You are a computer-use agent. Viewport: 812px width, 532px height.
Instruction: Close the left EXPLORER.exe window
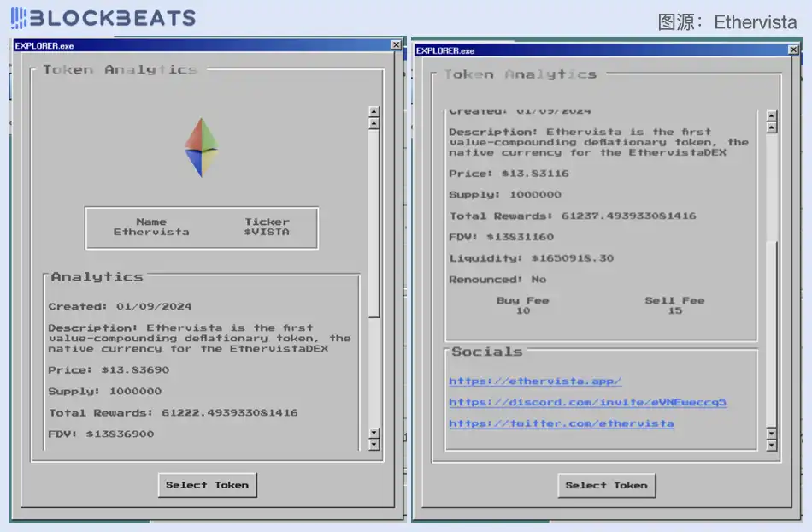pyautogui.click(x=396, y=44)
